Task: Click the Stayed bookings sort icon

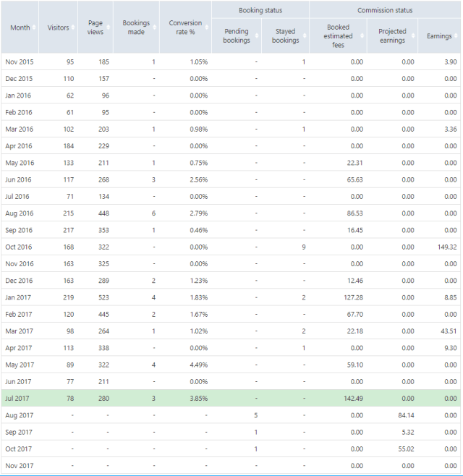Action: tap(303, 37)
